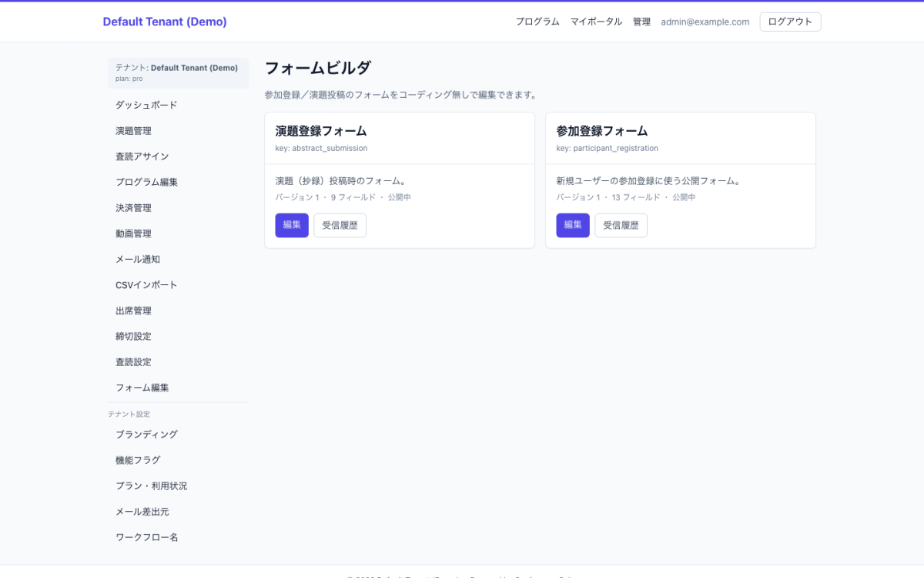This screenshot has height=578, width=924.
Task: Open ダッシュボード in the sidebar
Action: [x=179, y=105]
